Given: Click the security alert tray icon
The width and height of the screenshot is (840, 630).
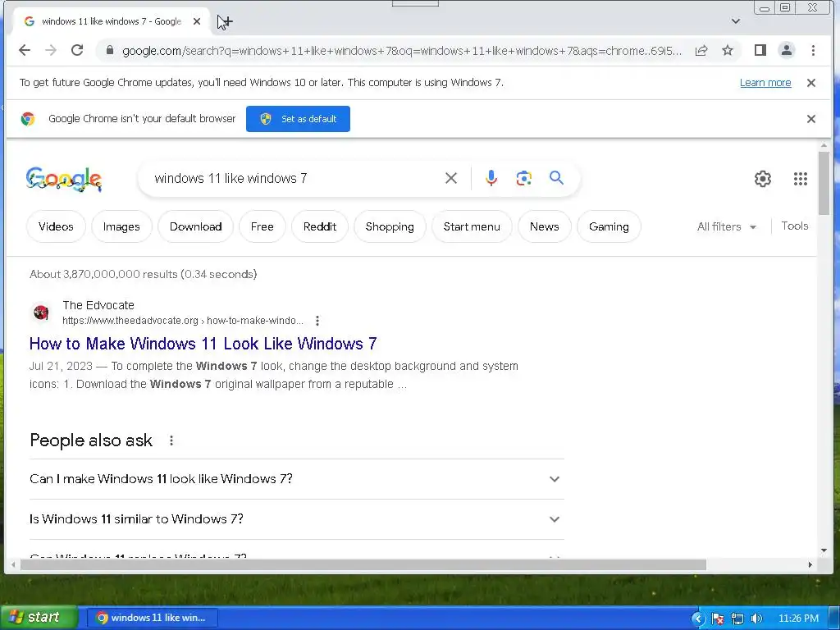Looking at the screenshot, I should pos(718,619).
